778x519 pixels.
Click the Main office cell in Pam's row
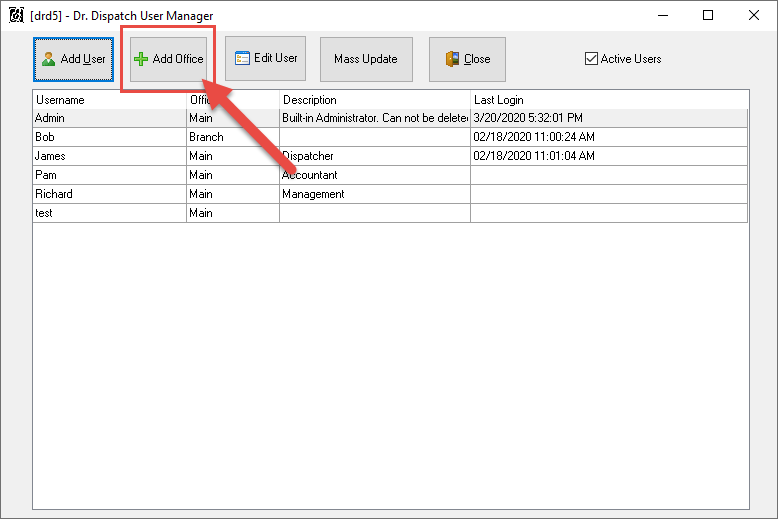tap(233, 175)
